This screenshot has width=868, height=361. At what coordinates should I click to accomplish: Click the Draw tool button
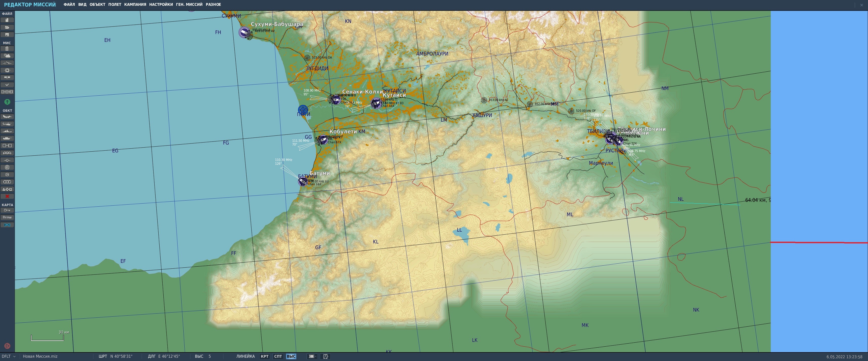7,217
